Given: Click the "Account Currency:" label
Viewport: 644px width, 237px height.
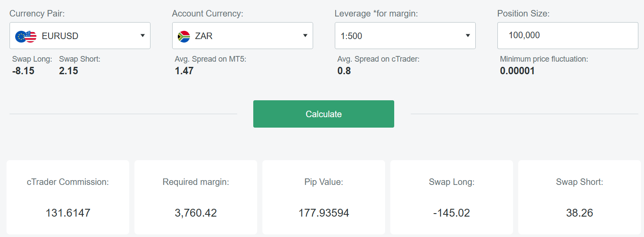Looking at the screenshot, I should coord(208,13).
